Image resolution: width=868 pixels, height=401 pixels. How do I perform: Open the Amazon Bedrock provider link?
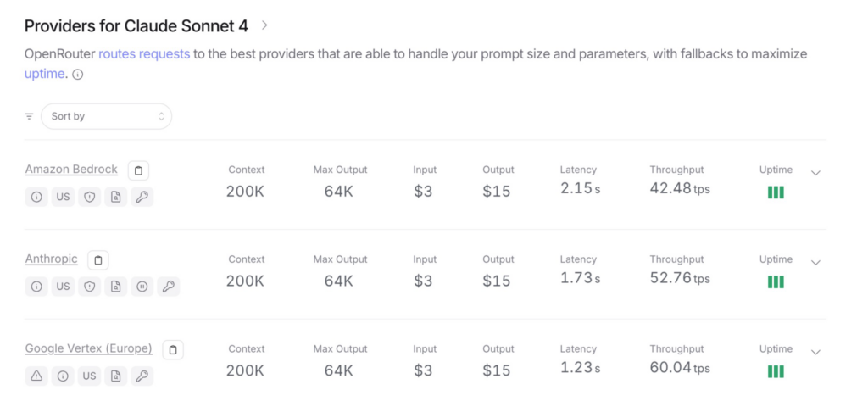click(71, 170)
